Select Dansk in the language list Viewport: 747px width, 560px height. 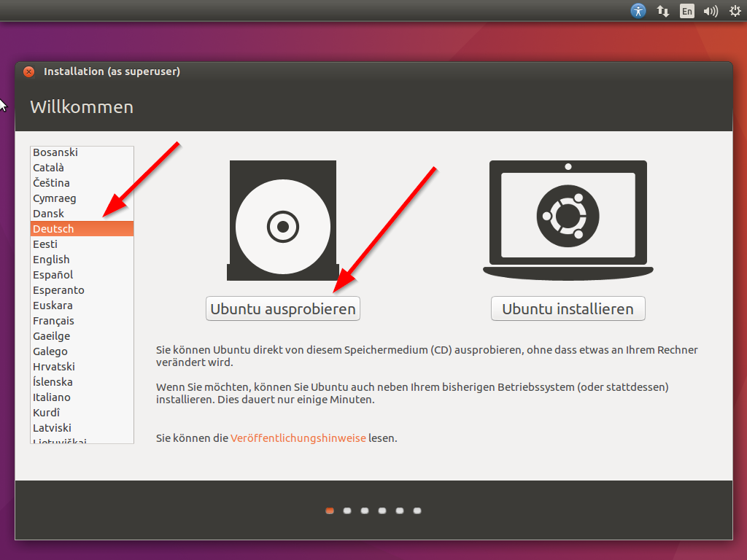pos(82,214)
